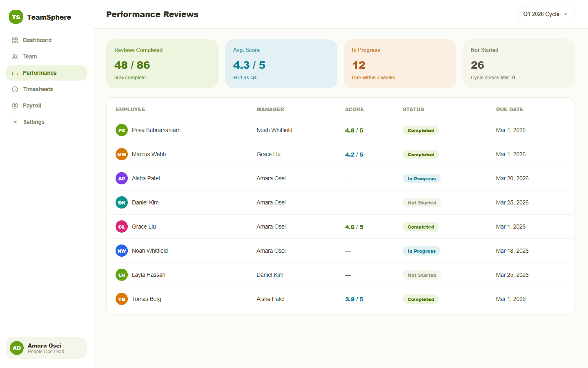The width and height of the screenshot is (588, 368).
Task: Click the Performance bar chart icon
Action: pyautogui.click(x=15, y=73)
